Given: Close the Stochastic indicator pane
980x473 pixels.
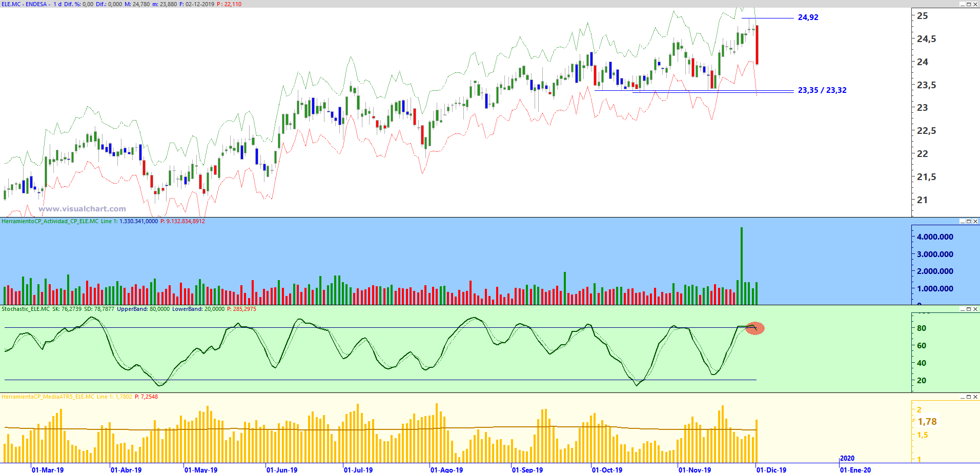Looking at the screenshot, I should tap(975, 309).
